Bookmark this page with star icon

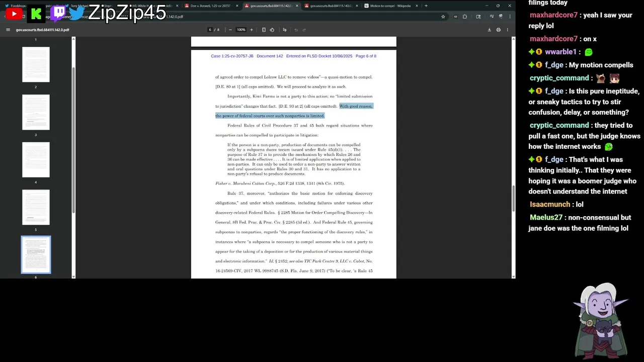pyautogui.click(x=443, y=17)
